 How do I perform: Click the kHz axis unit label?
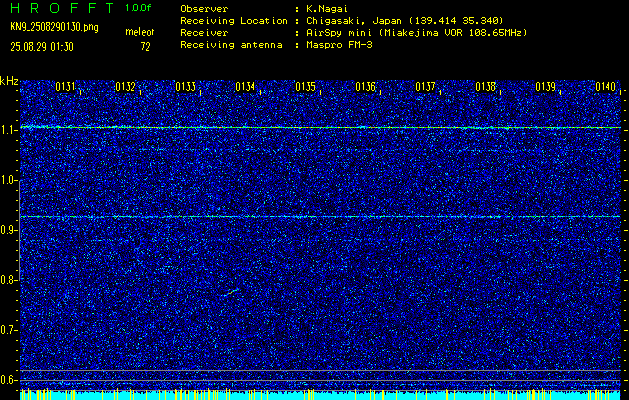[9, 81]
